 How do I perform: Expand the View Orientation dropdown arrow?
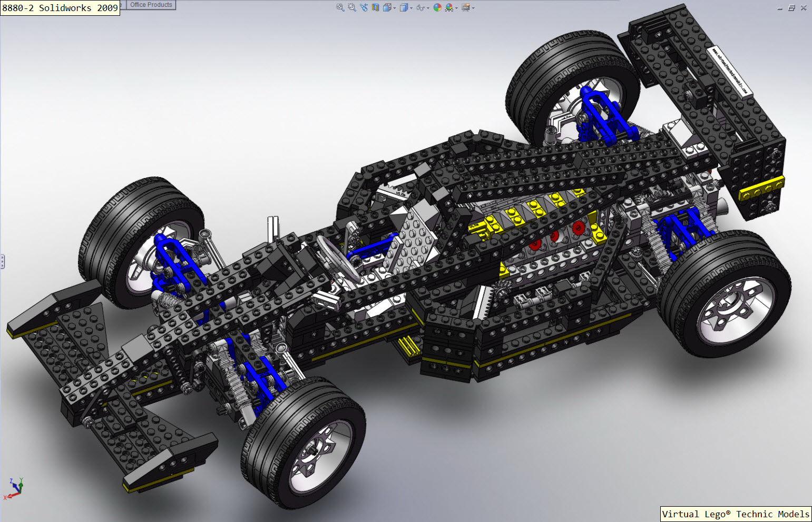click(395, 8)
